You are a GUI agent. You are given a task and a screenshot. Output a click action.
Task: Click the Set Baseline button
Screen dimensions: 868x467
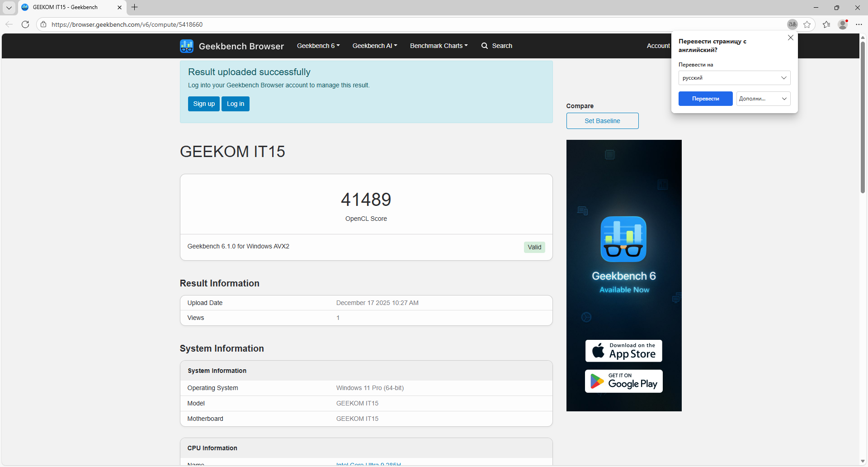[602, 121]
